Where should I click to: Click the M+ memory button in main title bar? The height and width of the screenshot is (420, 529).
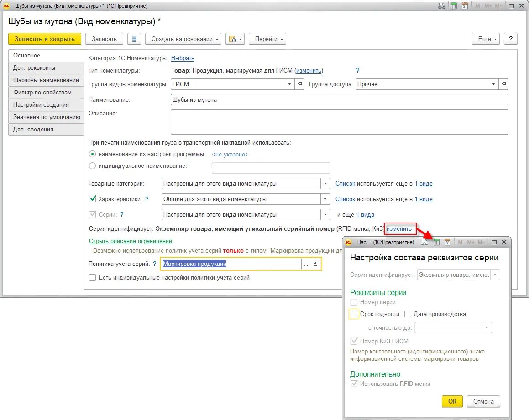tap(488, 6)
